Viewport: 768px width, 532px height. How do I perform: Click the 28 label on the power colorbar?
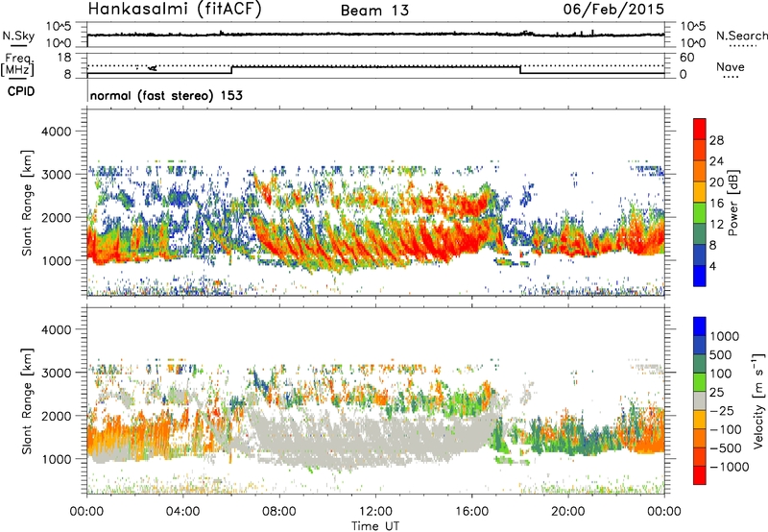pos(716,140)
